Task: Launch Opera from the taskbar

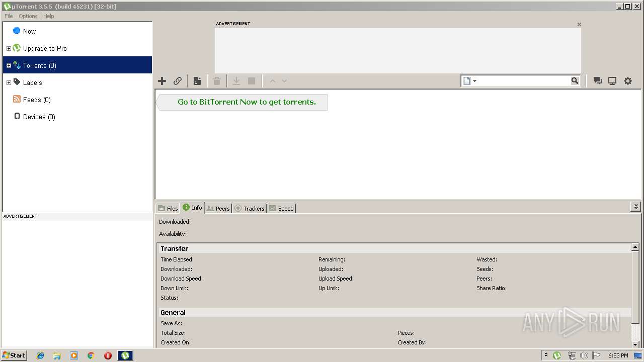Action: [108, 355]
